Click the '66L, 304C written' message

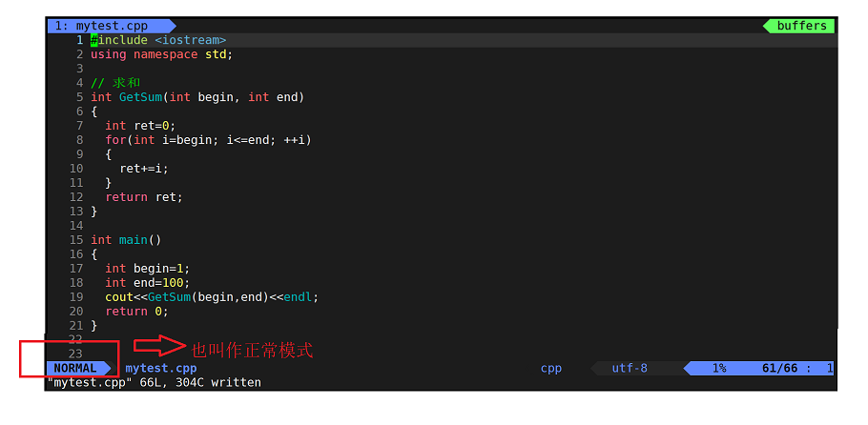coord(200,382)
